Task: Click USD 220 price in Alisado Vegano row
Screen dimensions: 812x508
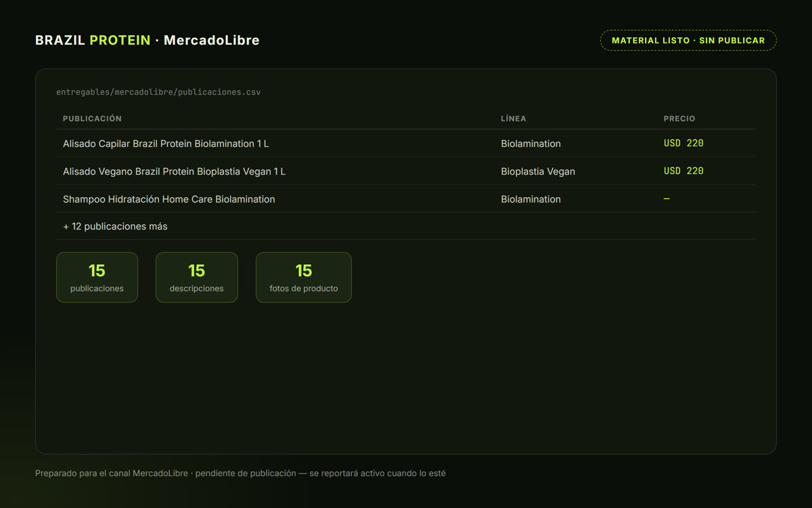Action: pos(683,171)
